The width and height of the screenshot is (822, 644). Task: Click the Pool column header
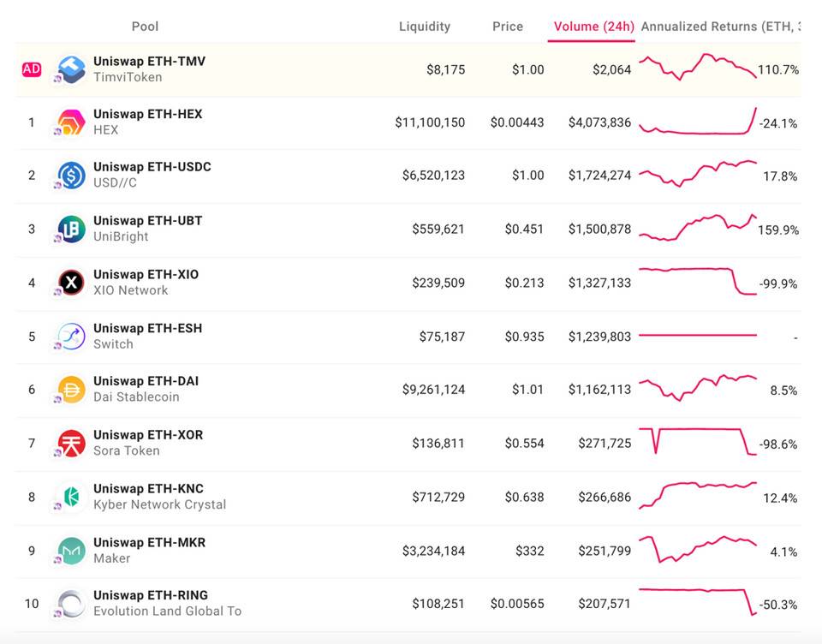point(145,27)
